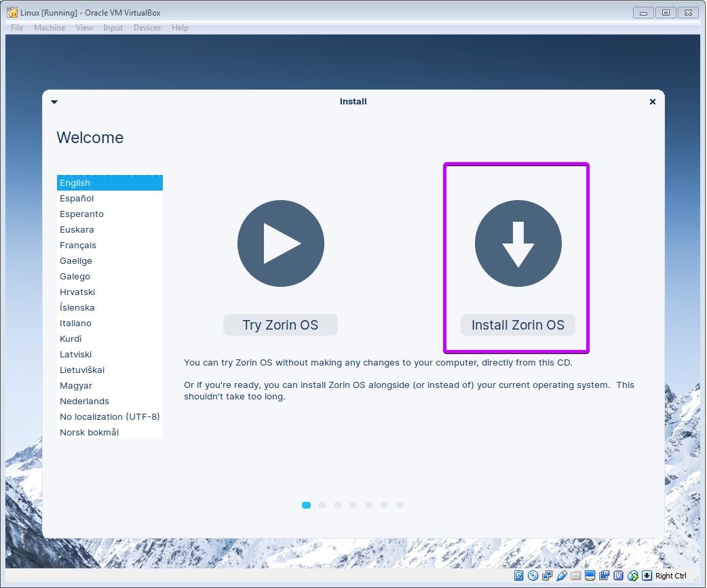Open the VirtualBox View menu
Image resolution: width=707 pixels, height=588 pixels.
(84, 28)
